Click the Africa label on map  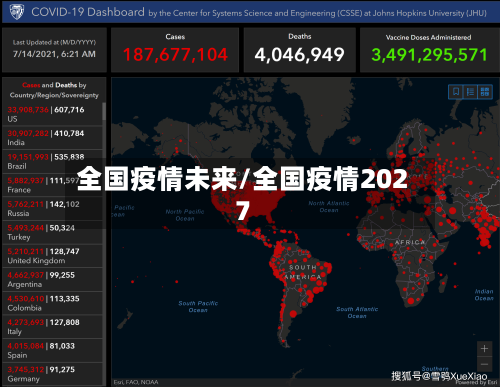click(x=410, y=242)
